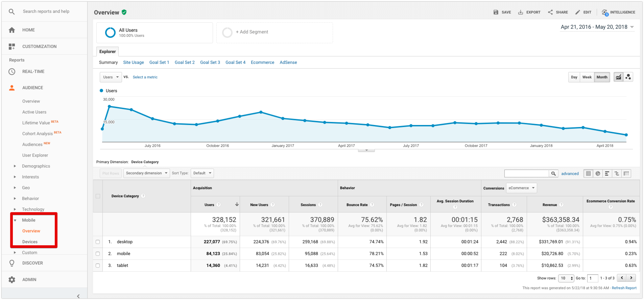This screenshot has width=644, height=300.
Task: Open the eCommerce conversions dropdown
Action: coord(521,188)
